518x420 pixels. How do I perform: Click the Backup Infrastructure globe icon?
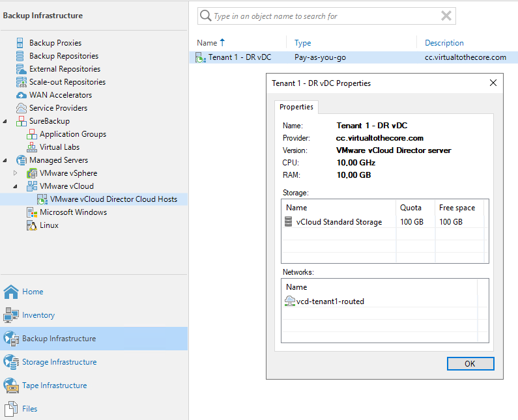coord(11,339)
